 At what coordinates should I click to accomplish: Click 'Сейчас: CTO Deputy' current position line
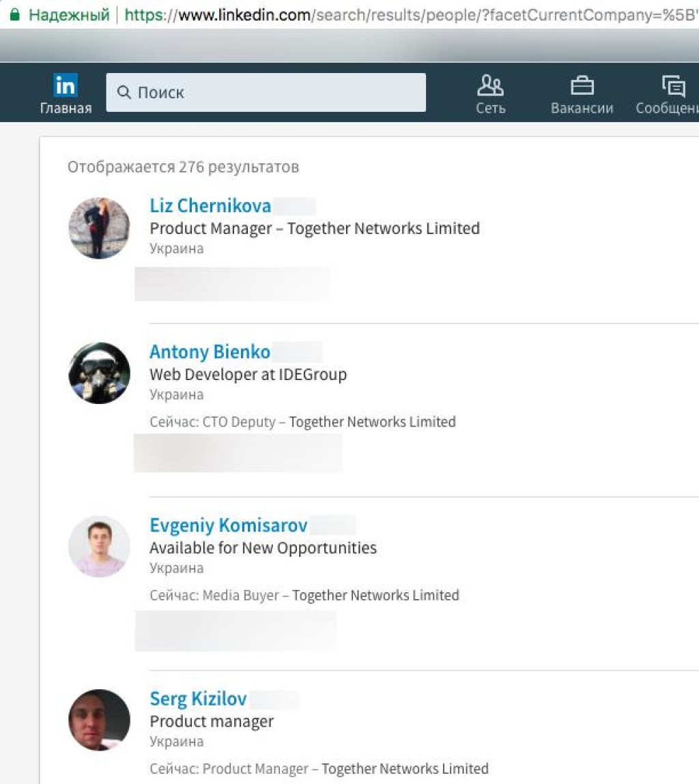pyautogui.click(x=302, y=422)
